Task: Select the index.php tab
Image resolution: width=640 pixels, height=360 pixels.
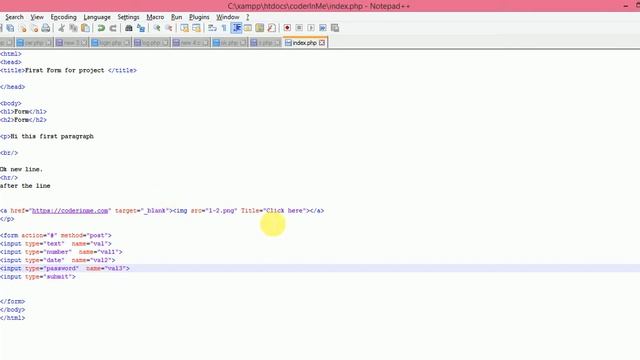Action: coord(304,42)
